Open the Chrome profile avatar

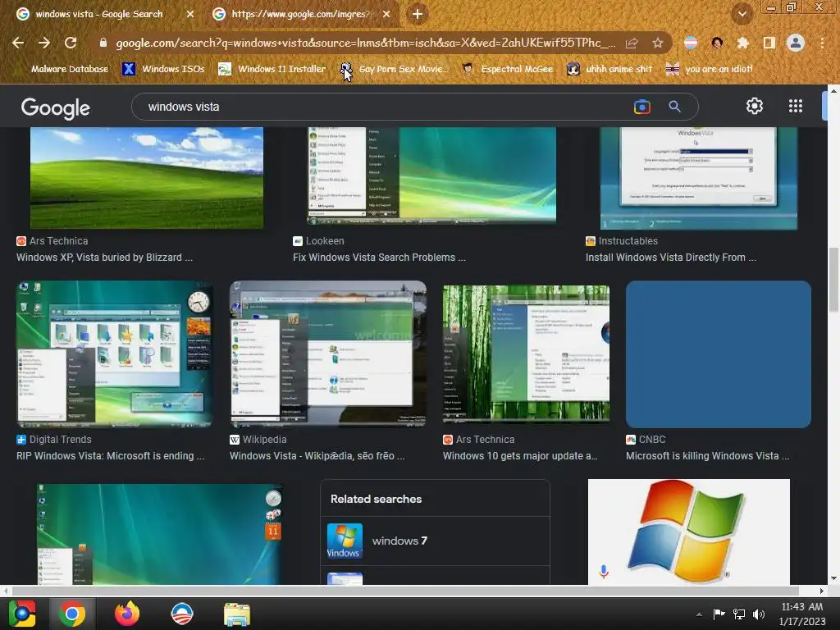(796, 43)
